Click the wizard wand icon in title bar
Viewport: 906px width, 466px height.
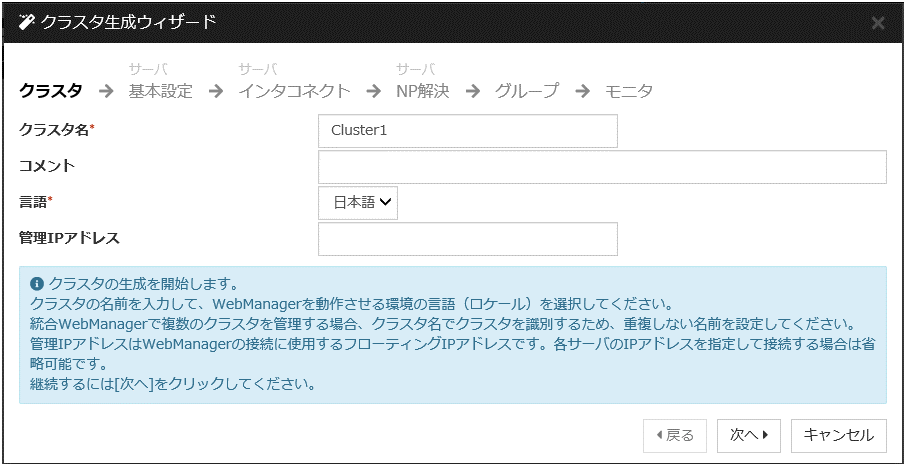[x=26, y=22]
